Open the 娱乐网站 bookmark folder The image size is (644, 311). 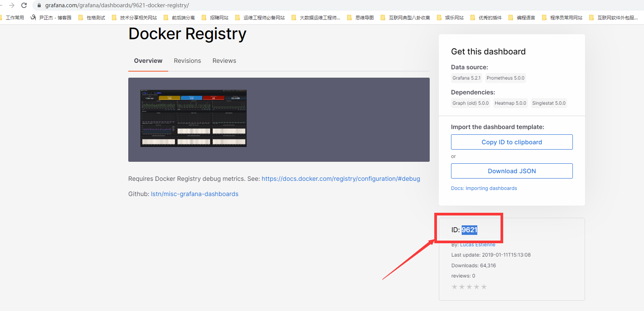(450, 18)
